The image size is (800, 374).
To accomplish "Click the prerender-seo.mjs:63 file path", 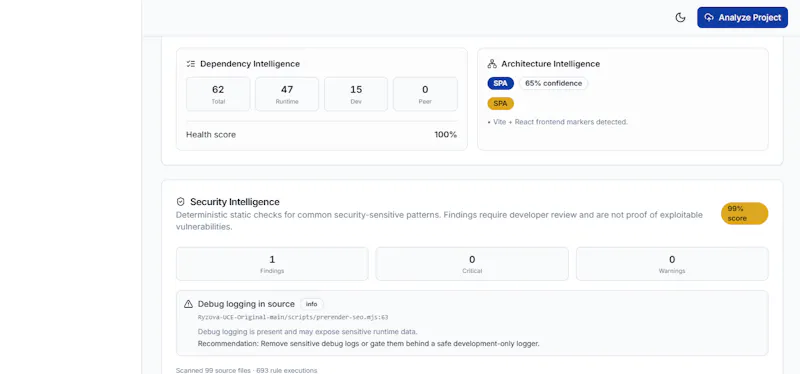I will [293, 317].
